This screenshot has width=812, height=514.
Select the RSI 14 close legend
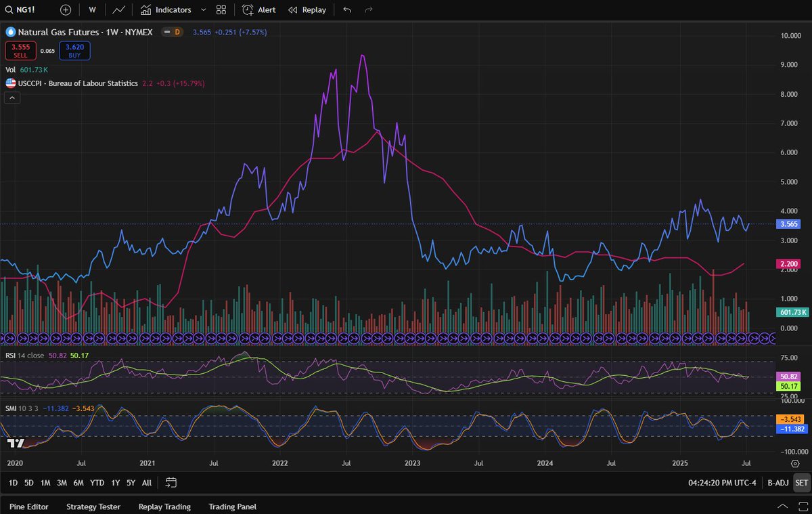[25, 356]
